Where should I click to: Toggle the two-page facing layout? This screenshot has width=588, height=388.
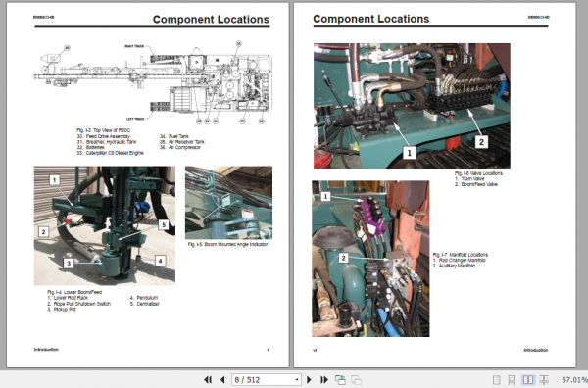(528, 380)
